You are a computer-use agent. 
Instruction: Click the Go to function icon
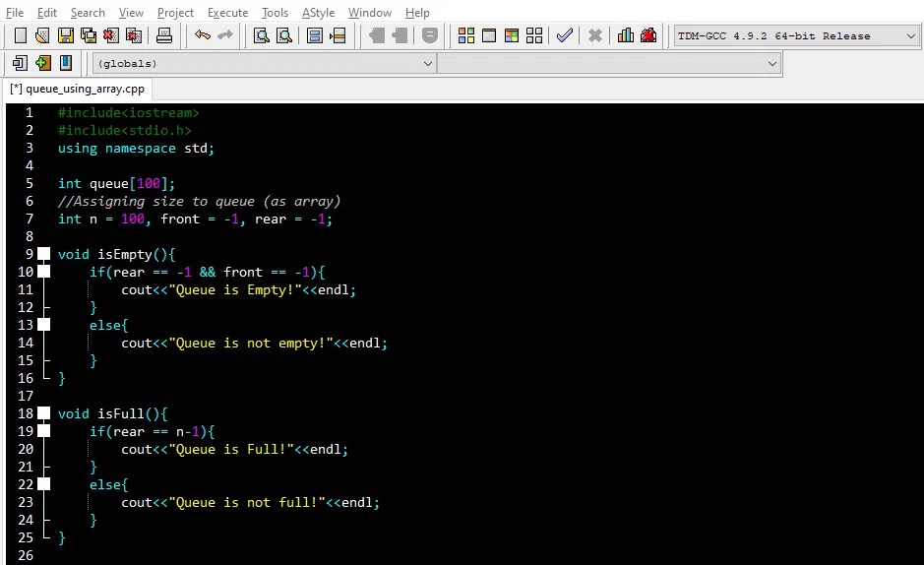[315, 36]
